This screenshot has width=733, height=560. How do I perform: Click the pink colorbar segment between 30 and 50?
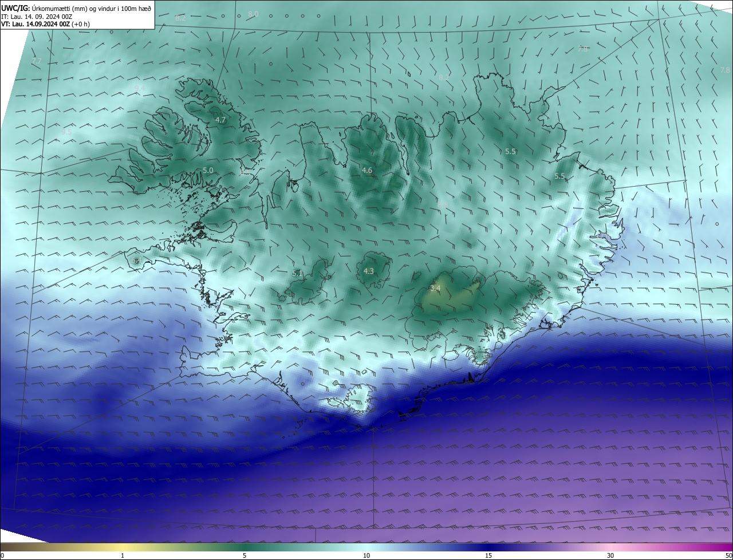pyautogui.click(x=672, y=547)
